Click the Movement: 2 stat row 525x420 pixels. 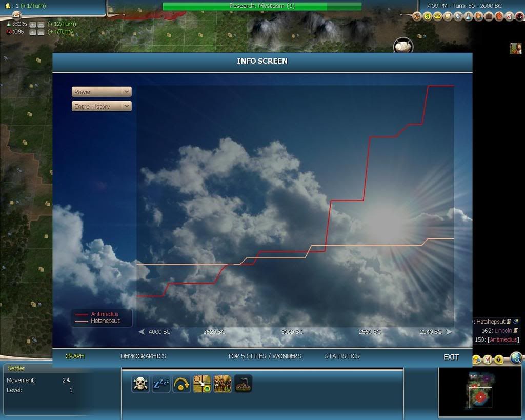point(39,380)
